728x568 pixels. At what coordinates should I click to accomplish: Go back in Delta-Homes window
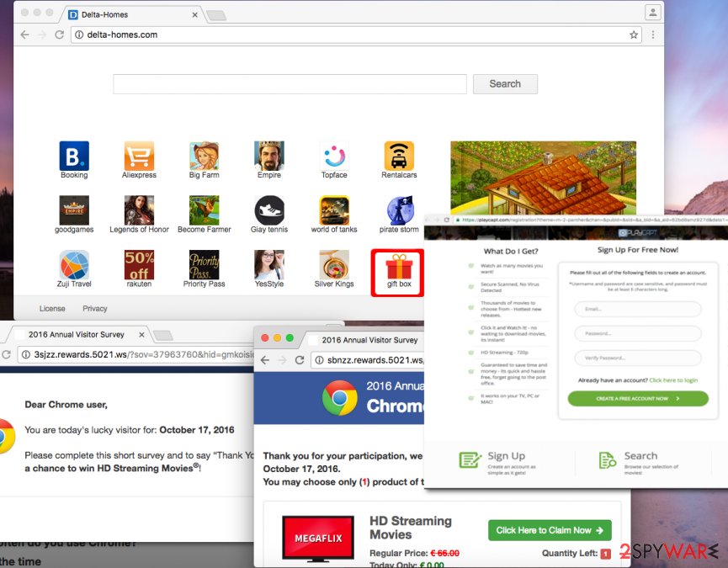click(25, 35)
